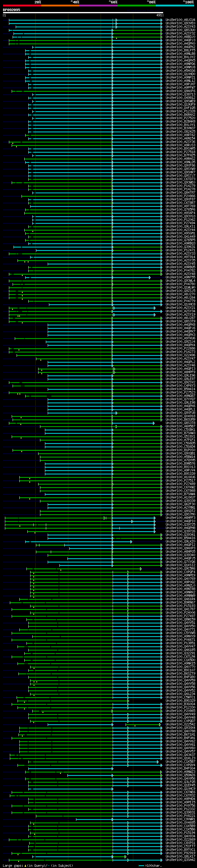
Task: Open hit UniRef100_A4QPJ3
Action: [x=180, y=40]
